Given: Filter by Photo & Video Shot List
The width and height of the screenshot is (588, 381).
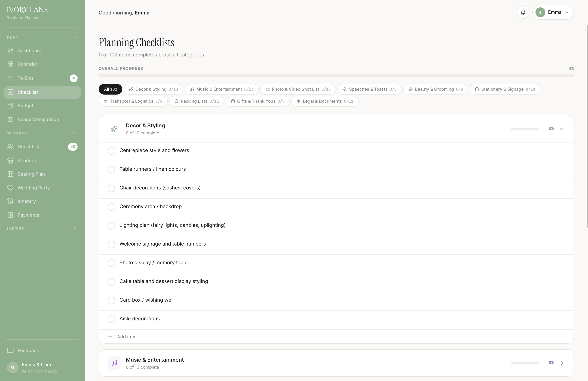Looking at the screenshot, I should point(298,89).
